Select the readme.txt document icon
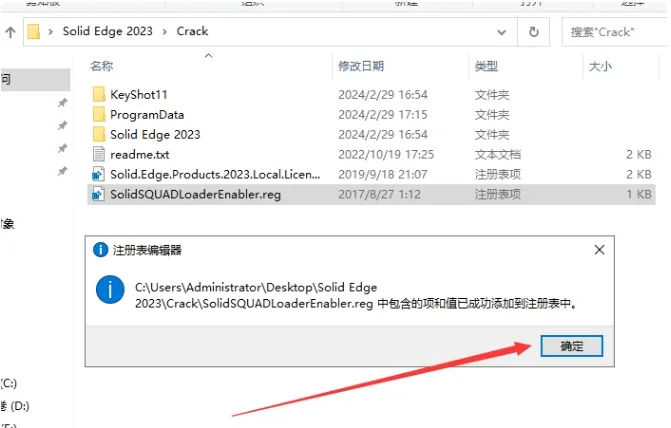This screenshot has height=428, width=671. point(98,154)
